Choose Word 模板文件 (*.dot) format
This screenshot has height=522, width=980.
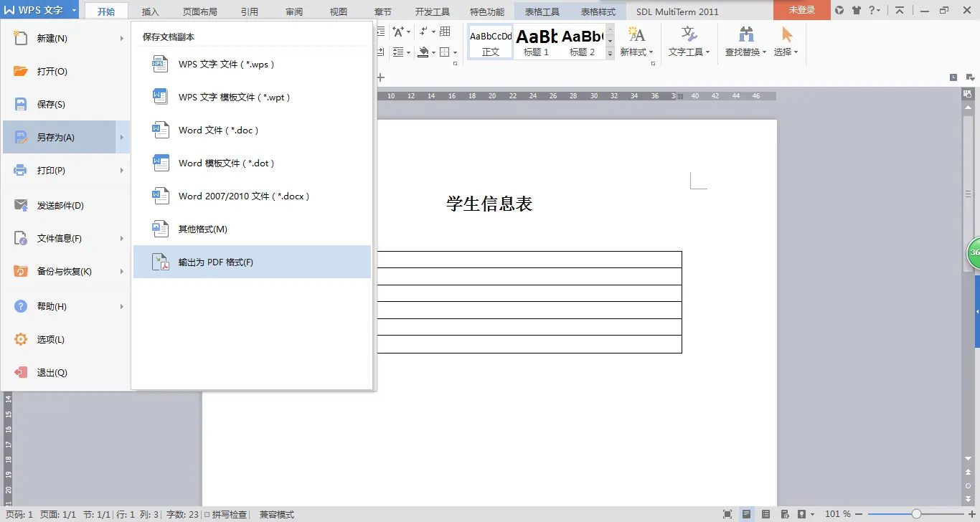[x=252, y=163]
